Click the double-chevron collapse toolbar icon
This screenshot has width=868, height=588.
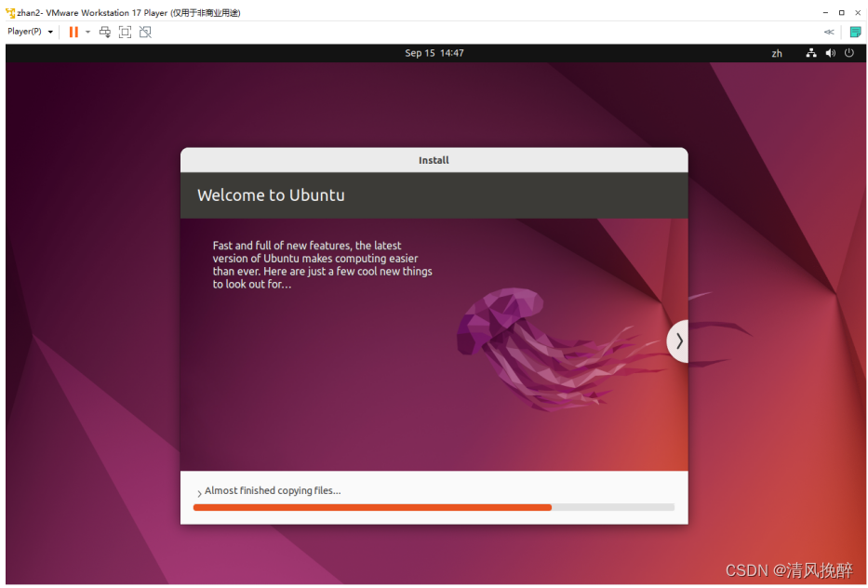point(829,32)
